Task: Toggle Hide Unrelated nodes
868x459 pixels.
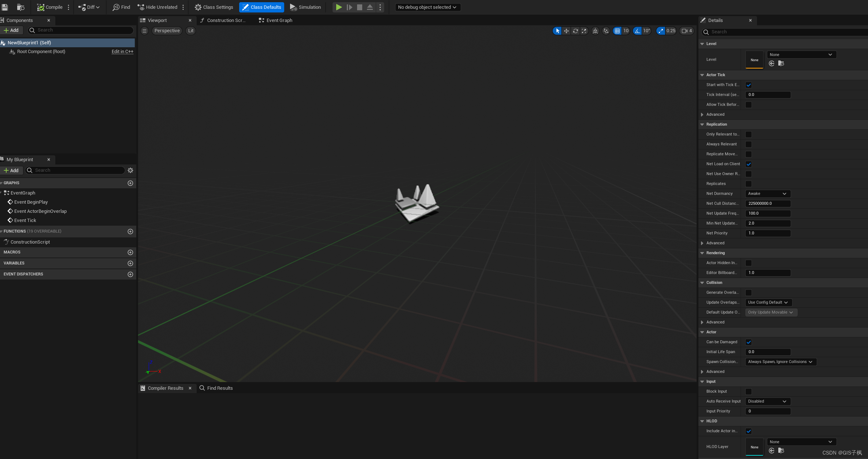Action: click(157, 7)
